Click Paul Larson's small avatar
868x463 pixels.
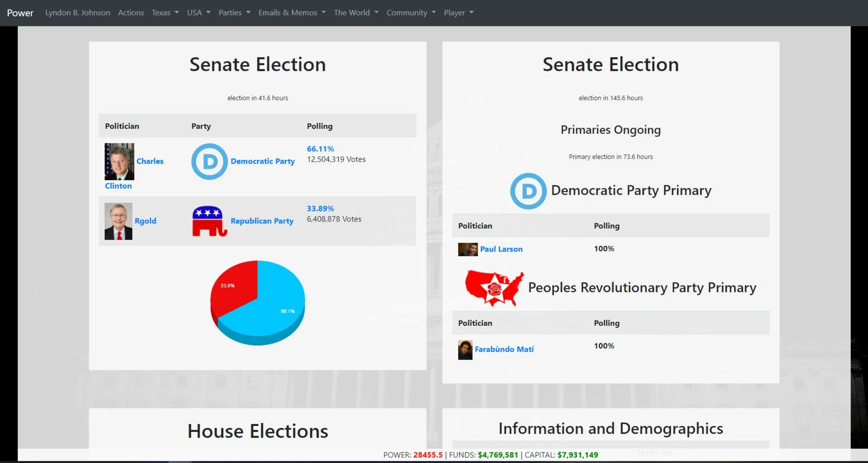point(467,249)
